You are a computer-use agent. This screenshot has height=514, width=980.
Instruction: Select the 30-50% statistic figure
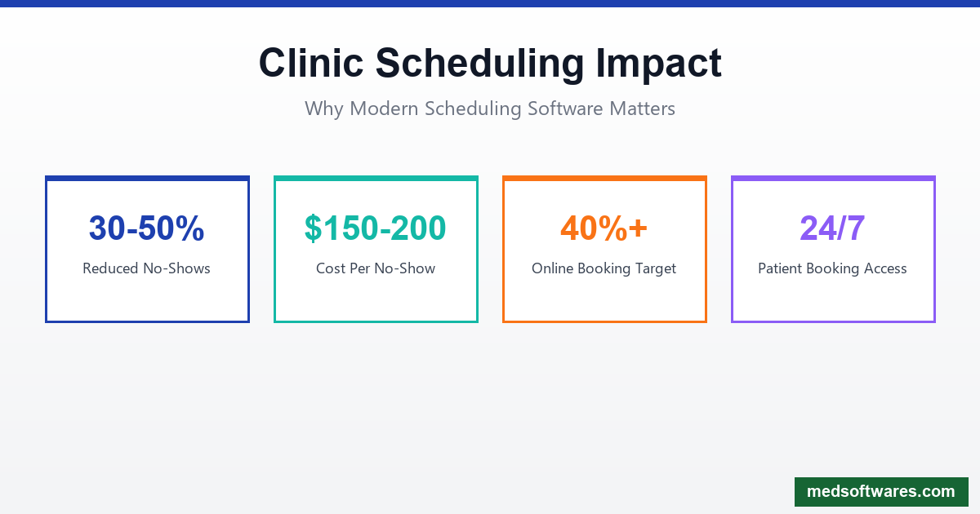147,228
